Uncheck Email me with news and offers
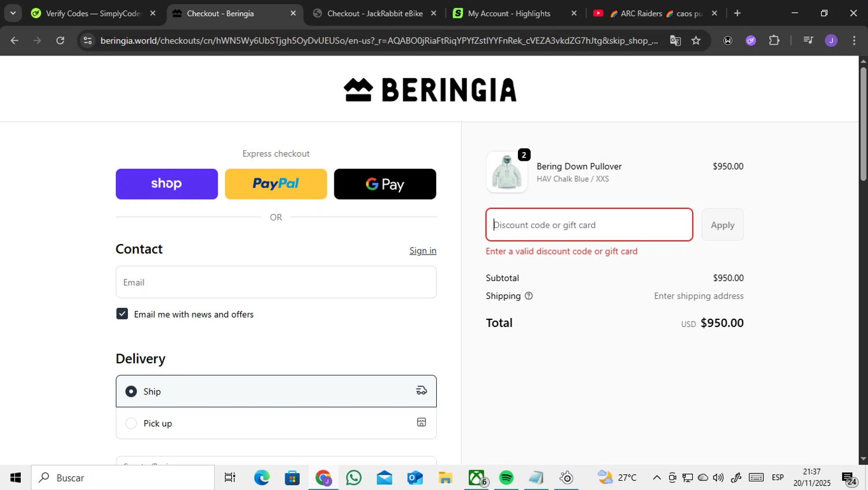The image size is (868, 490). click(x=122, y=314)
